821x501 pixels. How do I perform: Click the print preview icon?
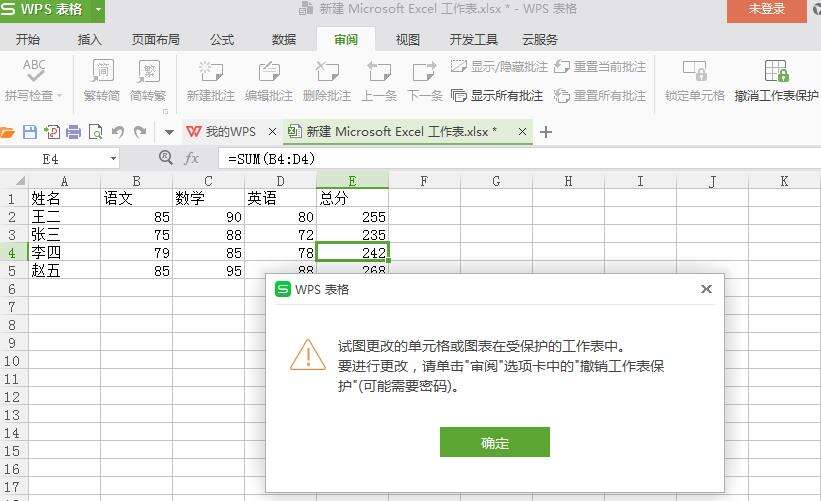96,132
